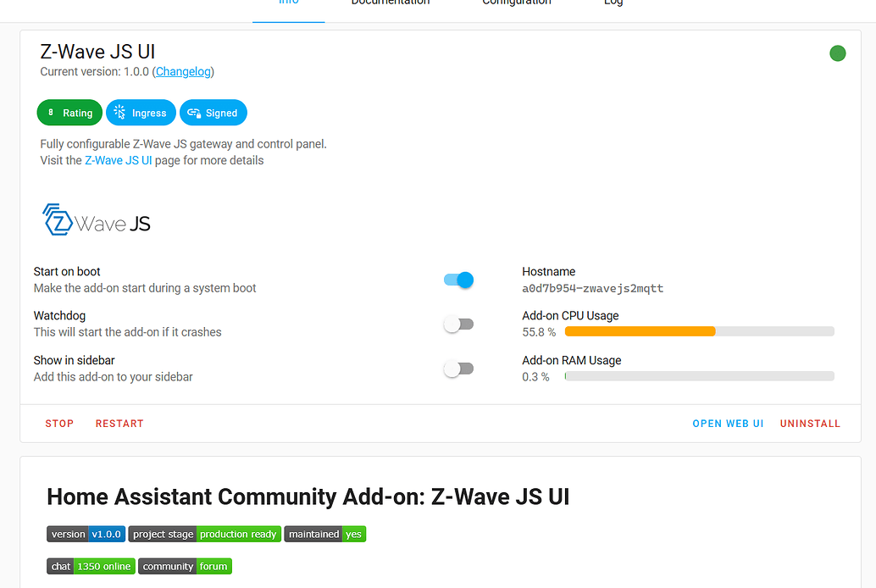This screenshot has width=876, height=588.
Task: Click the Z-Wave JS UI title heading
Action: tap(97, 52)
